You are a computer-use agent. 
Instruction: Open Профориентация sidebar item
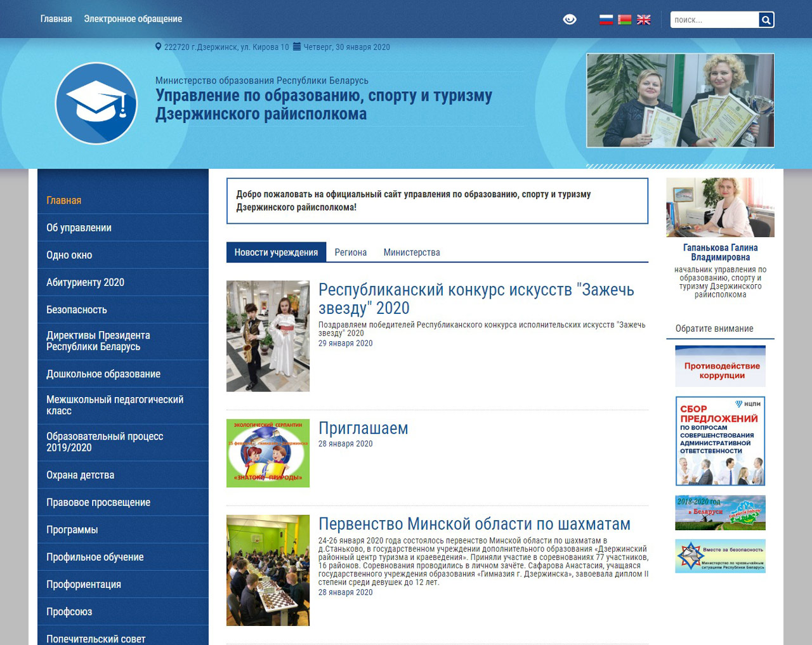coord(123,583)
